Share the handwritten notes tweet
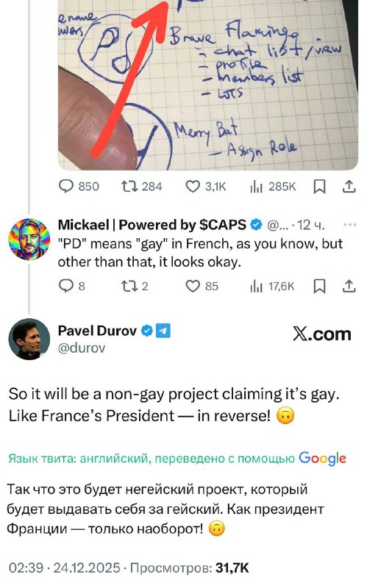Screen dimensions: 367x588 pyautogui.click(x=349, y=187)
